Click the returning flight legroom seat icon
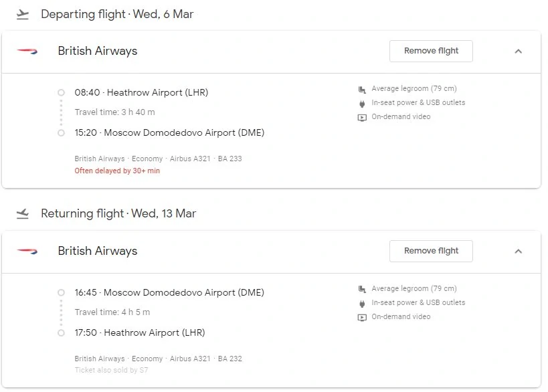Screen dimensions: 548x392 click(x=362, y=289)
